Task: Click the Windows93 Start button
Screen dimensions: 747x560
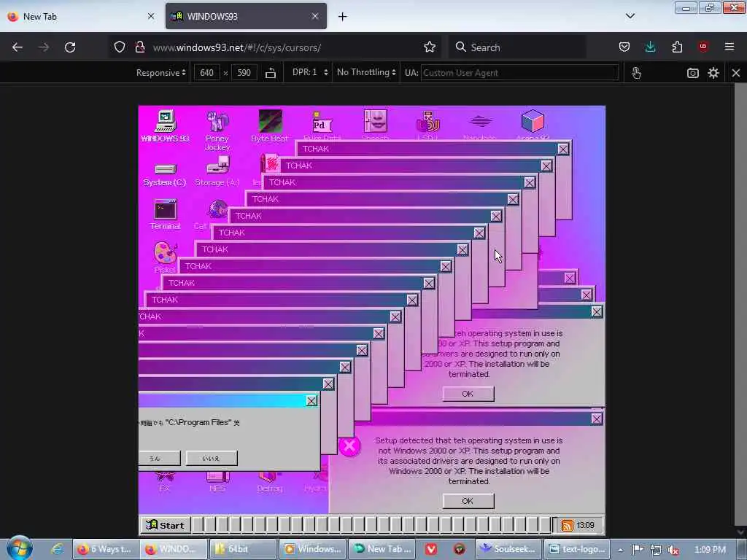Action: [165, 525]
